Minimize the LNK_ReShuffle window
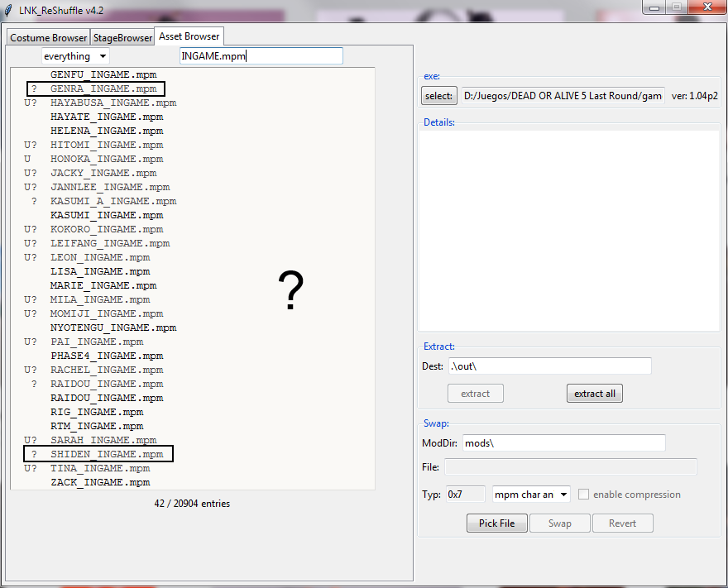728x588 pixels. tap(655, 7)
